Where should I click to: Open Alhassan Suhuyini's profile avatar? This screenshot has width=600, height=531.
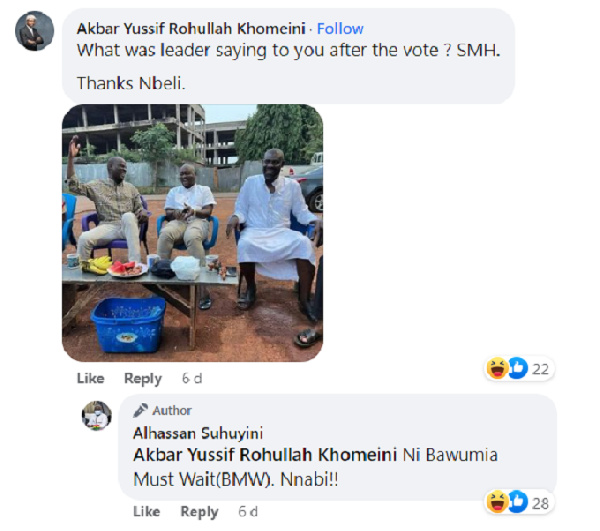pos(97,415)
